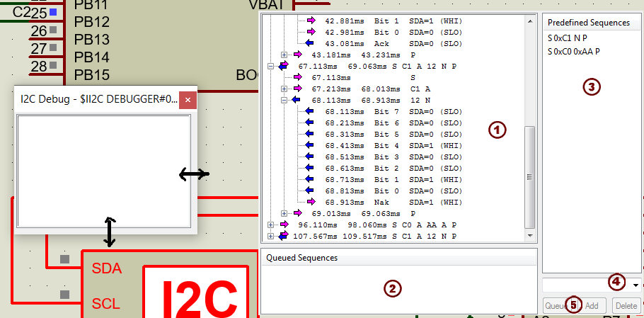The height and width of the screenshot is (318, 644).
Task: Click the PB14 pin label
Action: coord(92,57)
